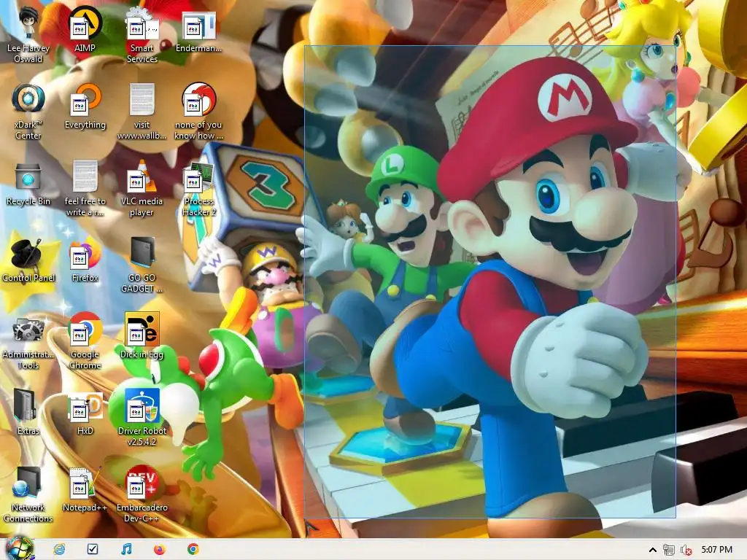
Task: Show hidden system tray icons
Action: 653,550
